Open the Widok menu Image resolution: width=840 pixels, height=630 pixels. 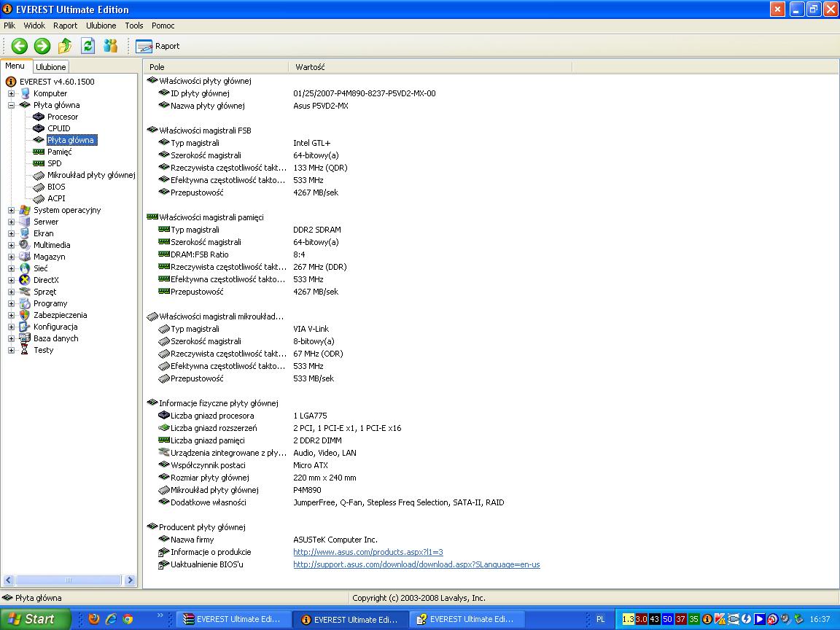pyautogui.click(x=34, y=26)
